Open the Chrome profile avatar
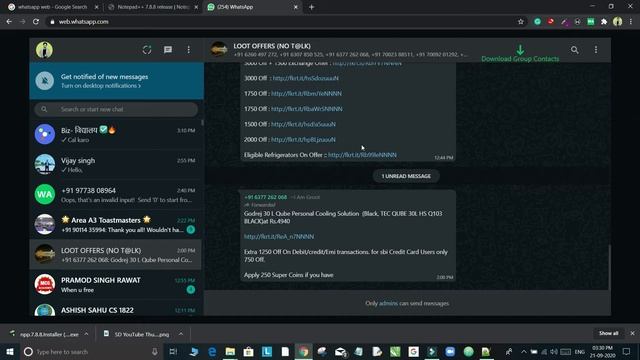This screenshot has height=360, width=640. click(x=618, y=22)
